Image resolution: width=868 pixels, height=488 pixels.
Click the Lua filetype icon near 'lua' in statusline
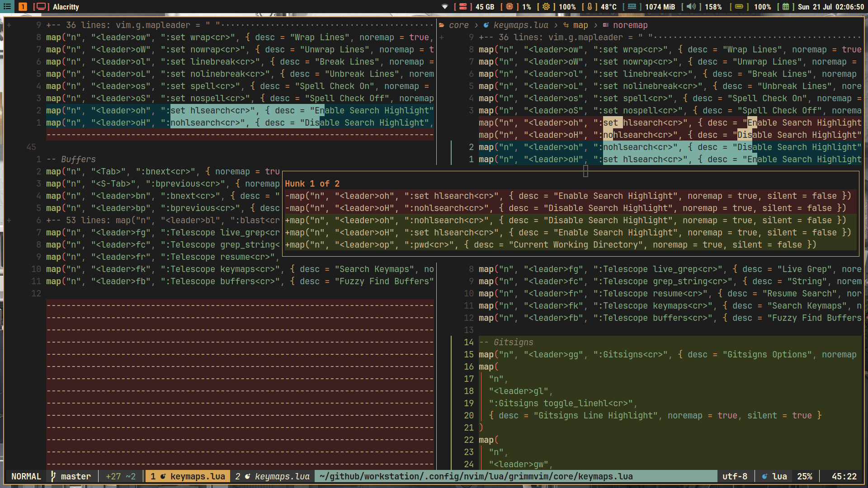click(764, 476)
